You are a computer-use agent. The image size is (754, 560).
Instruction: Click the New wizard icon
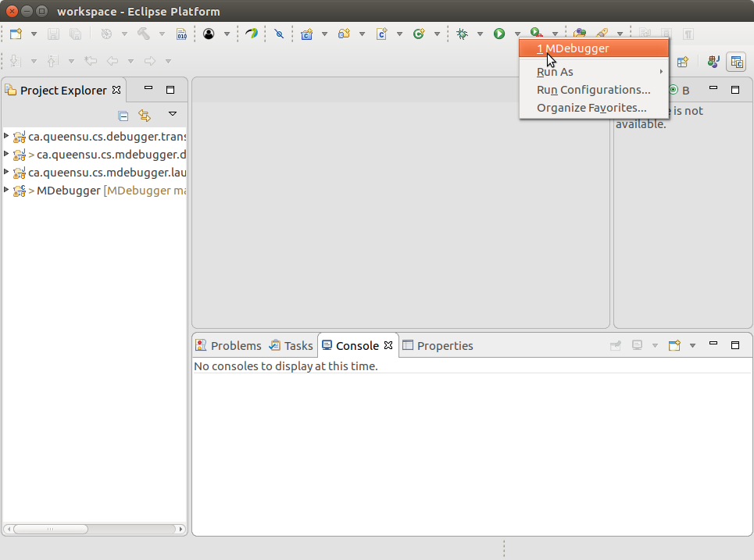pos(16,34)
